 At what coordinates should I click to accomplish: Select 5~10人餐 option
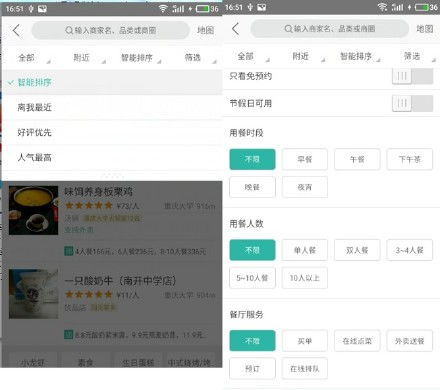[252, 278]
